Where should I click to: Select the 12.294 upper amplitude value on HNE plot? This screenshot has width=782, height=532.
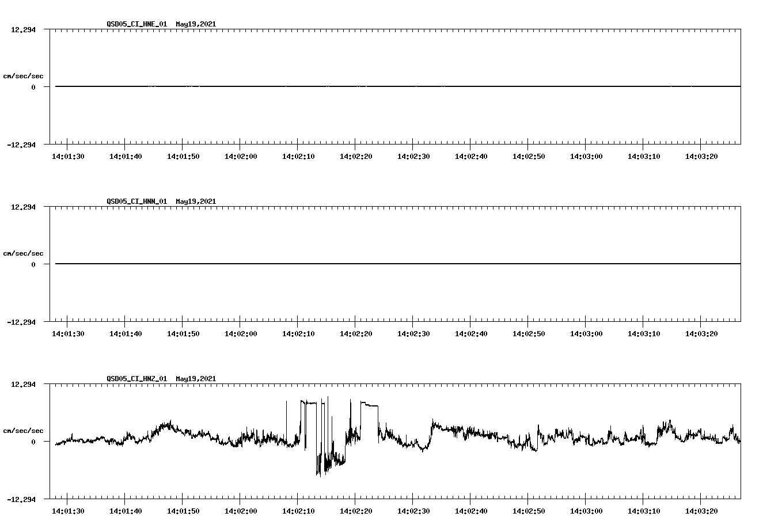tap(22, 29)
